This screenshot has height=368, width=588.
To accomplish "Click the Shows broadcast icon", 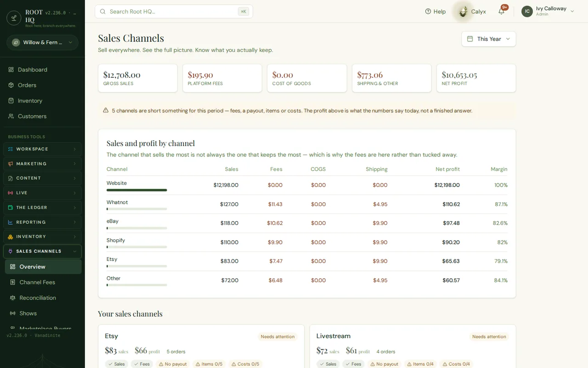I will point(13,313).
